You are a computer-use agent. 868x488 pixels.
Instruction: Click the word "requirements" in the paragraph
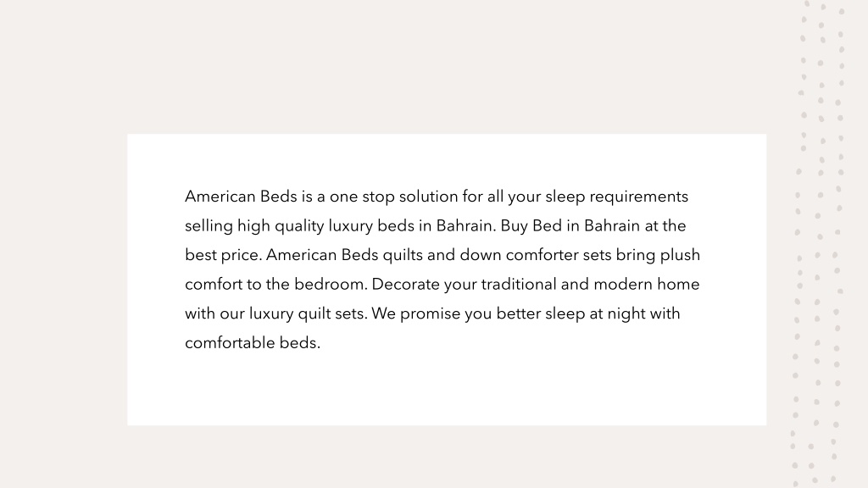tap(638, 197)
